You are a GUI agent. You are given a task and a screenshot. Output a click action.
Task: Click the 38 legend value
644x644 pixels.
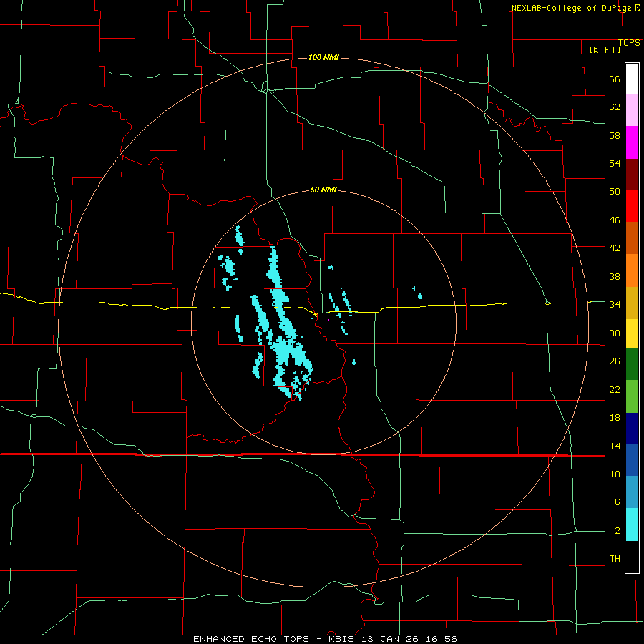pyautogui.click(x=615, y=276)
